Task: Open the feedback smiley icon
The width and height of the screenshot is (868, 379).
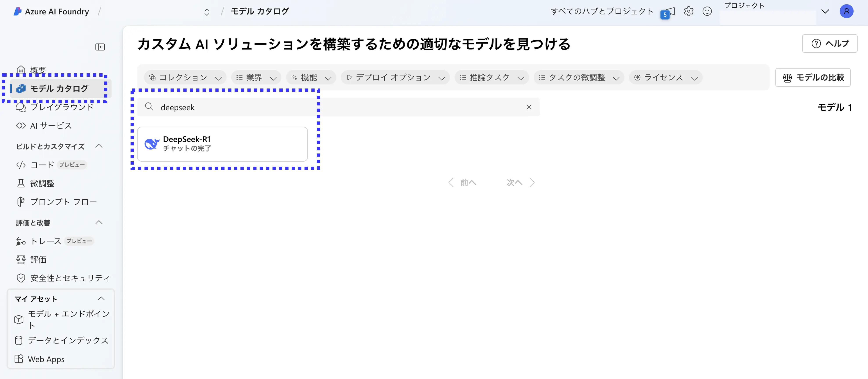Action: [x=707, y=11]
